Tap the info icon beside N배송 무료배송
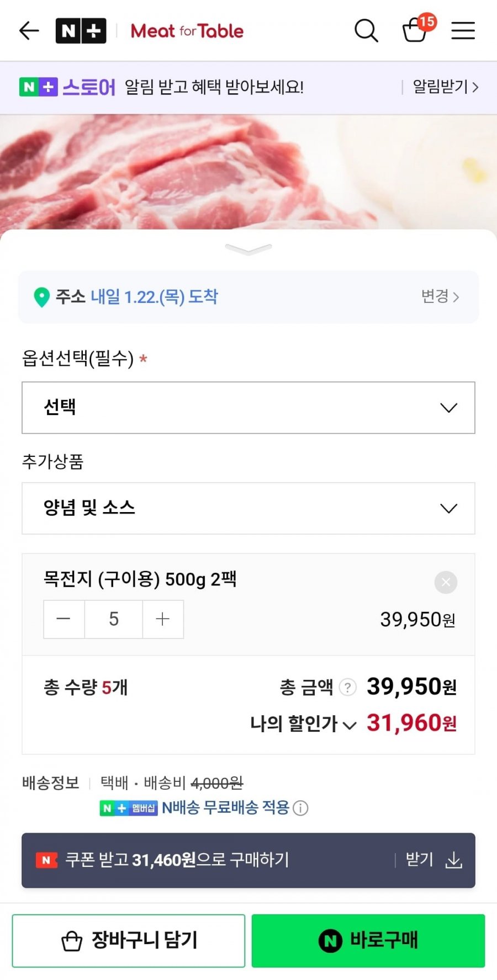Screen dimensions: 497x980 click(300, 808)
